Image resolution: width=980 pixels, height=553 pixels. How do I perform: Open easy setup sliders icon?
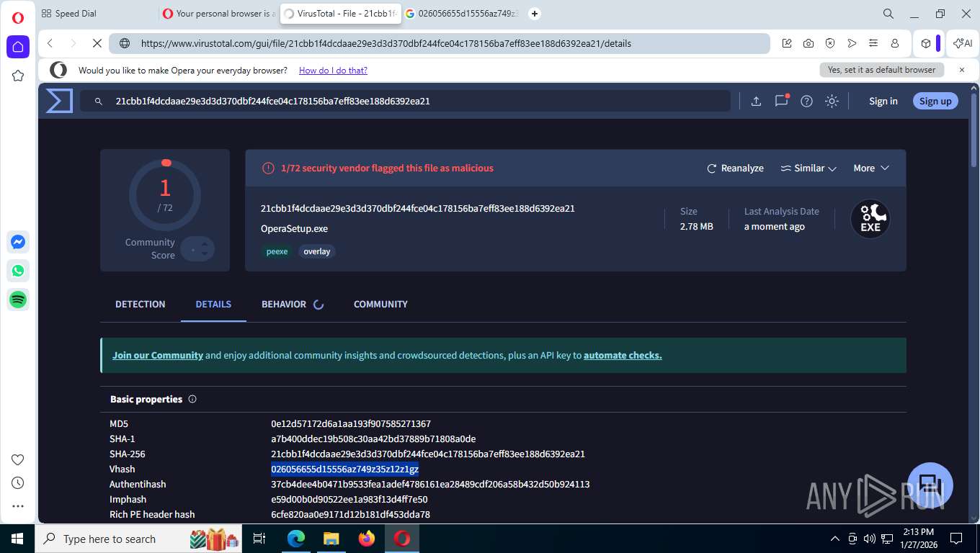click(x=873, y=43)
